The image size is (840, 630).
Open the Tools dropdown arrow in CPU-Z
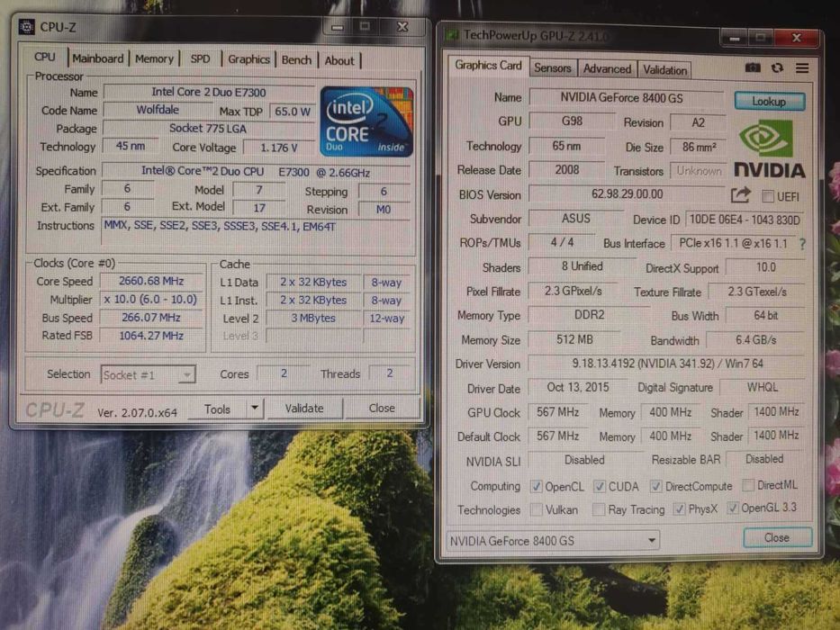(255, 409)
